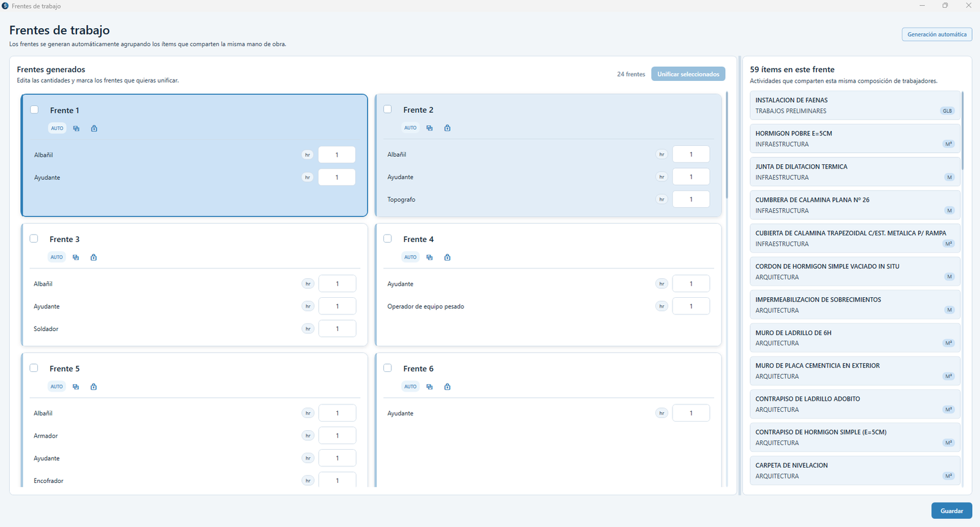
Task: Click the duplicate icon on Frente 2
Action: click(429, 128)
